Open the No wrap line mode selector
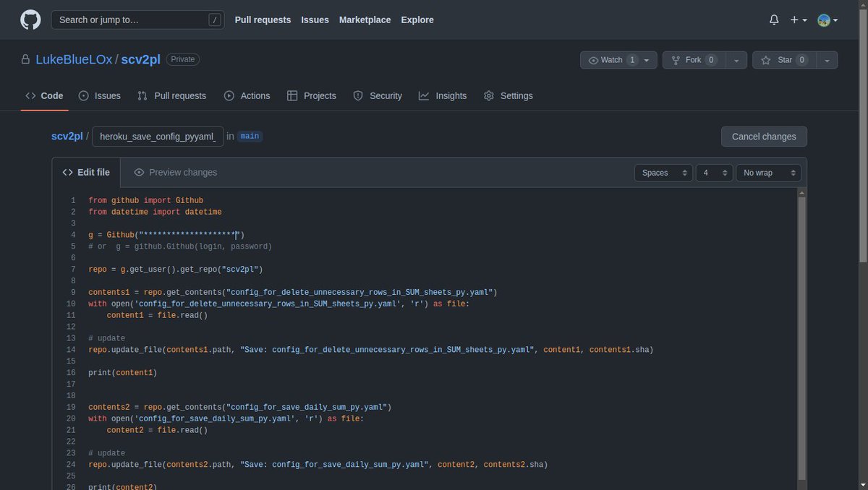 [768, 173]
